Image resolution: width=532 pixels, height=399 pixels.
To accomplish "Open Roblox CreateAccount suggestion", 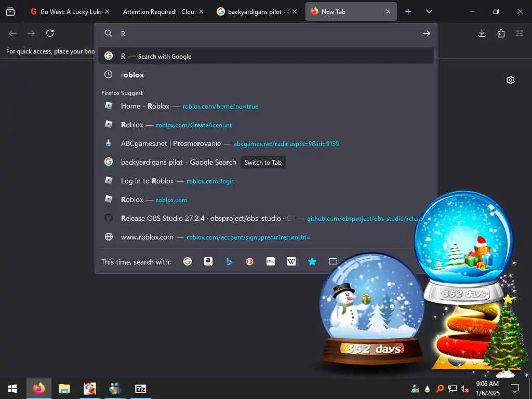I will coord(265,125).
